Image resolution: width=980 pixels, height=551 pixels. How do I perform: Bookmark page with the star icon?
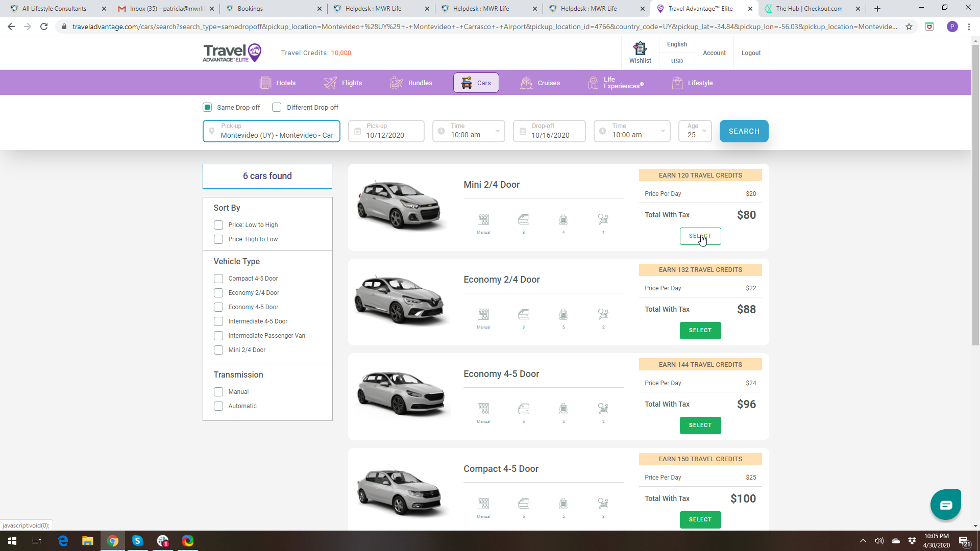point(909,27)
